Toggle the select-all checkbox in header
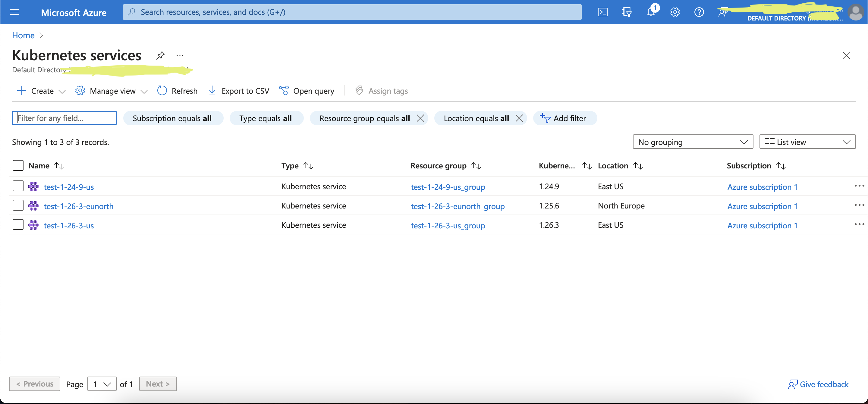 pos(18,165)
